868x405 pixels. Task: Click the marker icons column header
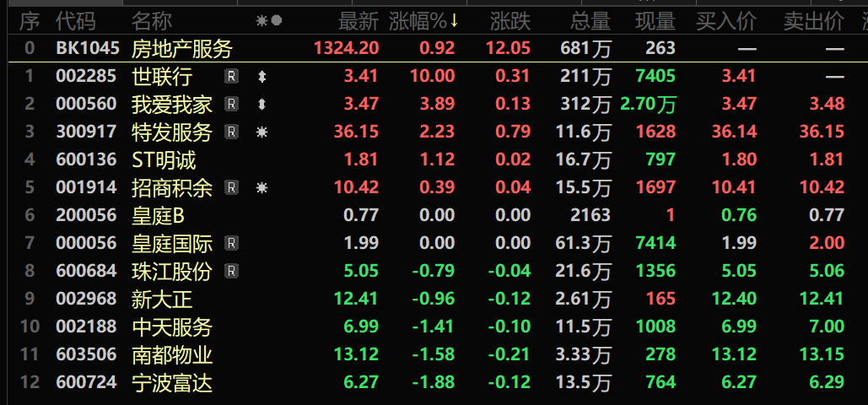click(x=269, y=21)
